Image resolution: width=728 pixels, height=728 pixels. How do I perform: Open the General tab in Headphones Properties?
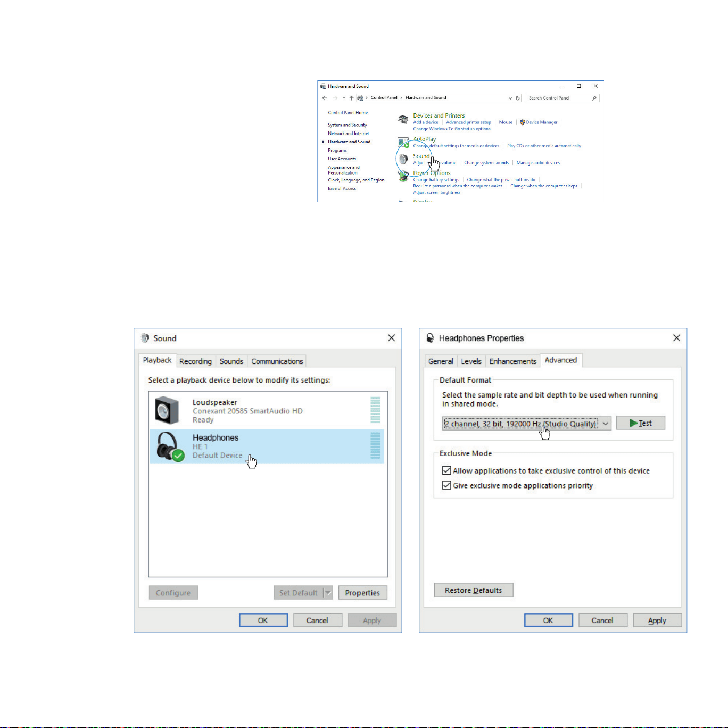point(441,361)
